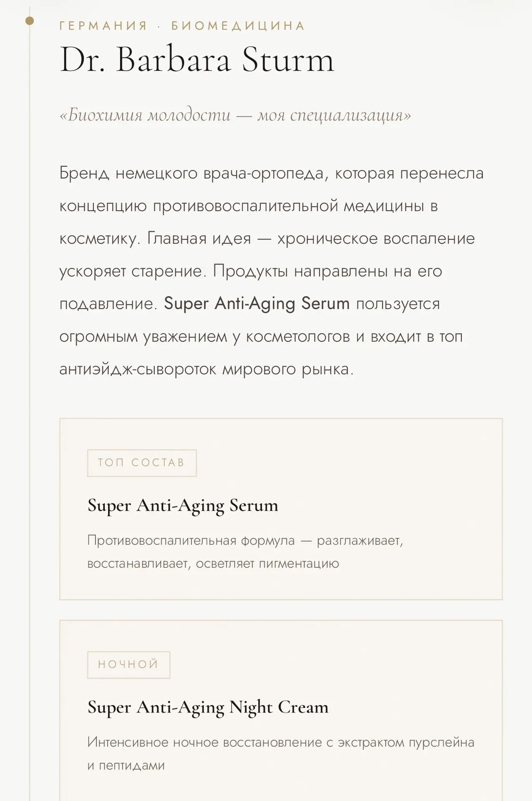Click bold Super Anti-Aging Serum in paragraph
Viewport: 532px width, 801px height.
(x=257, y=303)
